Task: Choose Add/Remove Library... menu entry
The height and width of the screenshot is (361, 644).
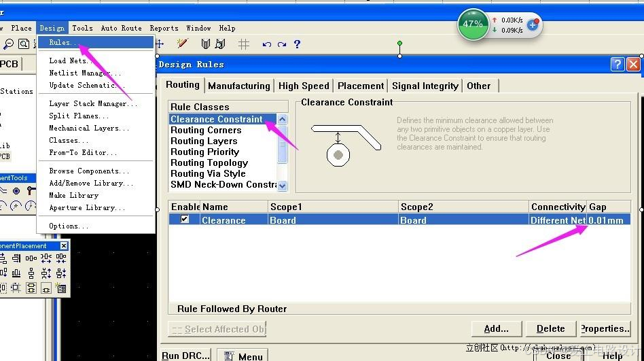Action: coord(96,183)
